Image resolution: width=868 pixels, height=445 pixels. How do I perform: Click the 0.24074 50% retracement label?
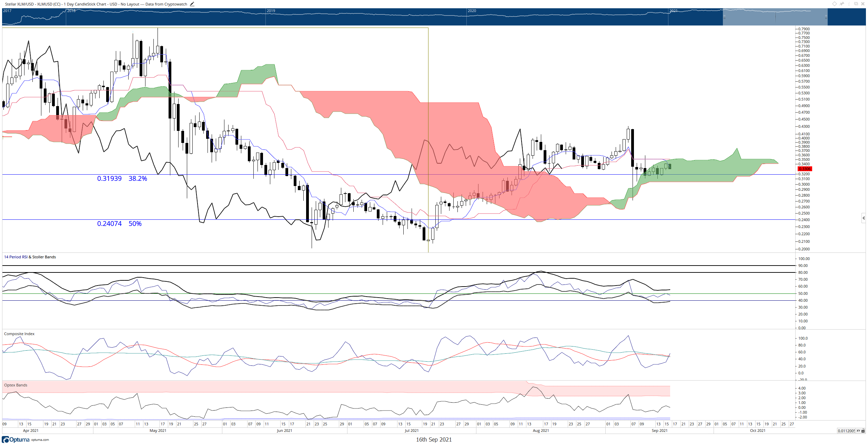point(119,224)
